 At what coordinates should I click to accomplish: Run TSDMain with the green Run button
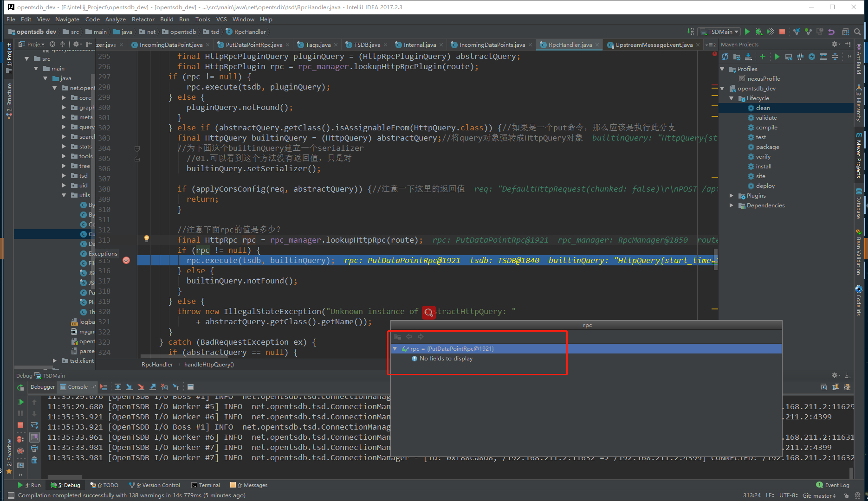click(x=747, y=32)
